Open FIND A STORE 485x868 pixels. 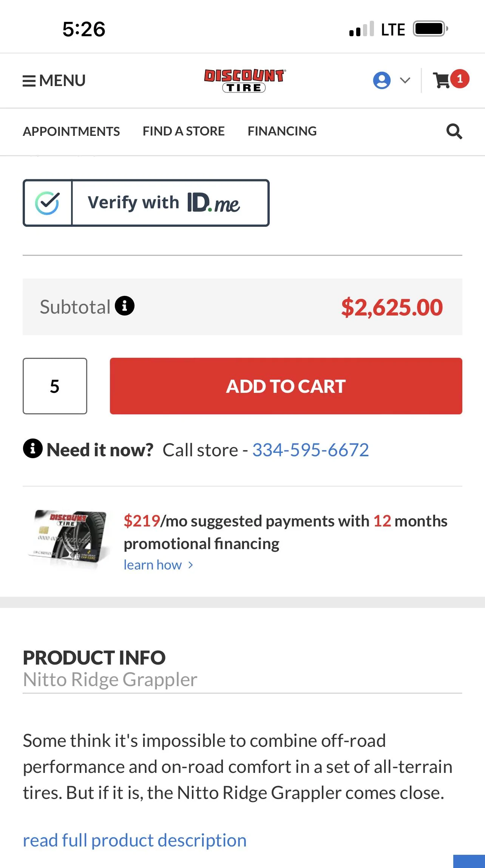point(184,131)
